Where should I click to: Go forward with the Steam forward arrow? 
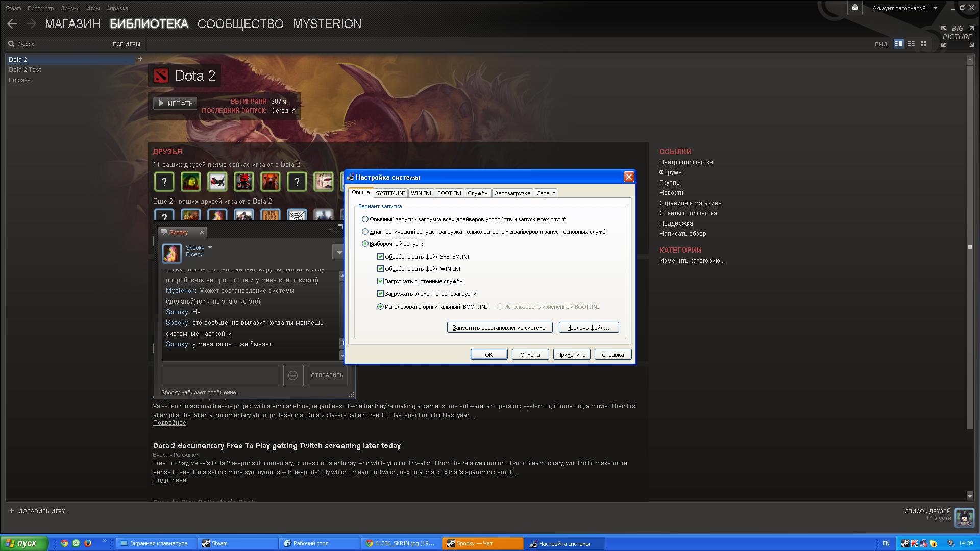(x=32, y=24)
